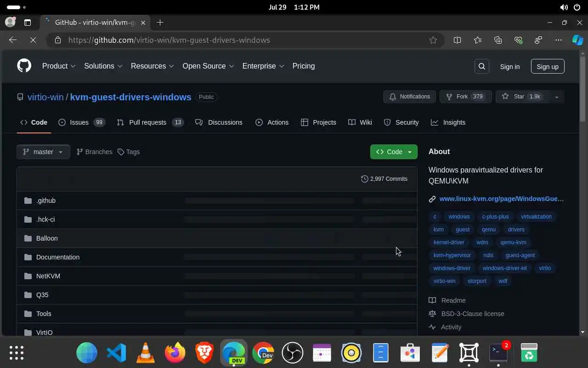Expand the Resources menu
588x368 pixels.
[x=153, y=66]
